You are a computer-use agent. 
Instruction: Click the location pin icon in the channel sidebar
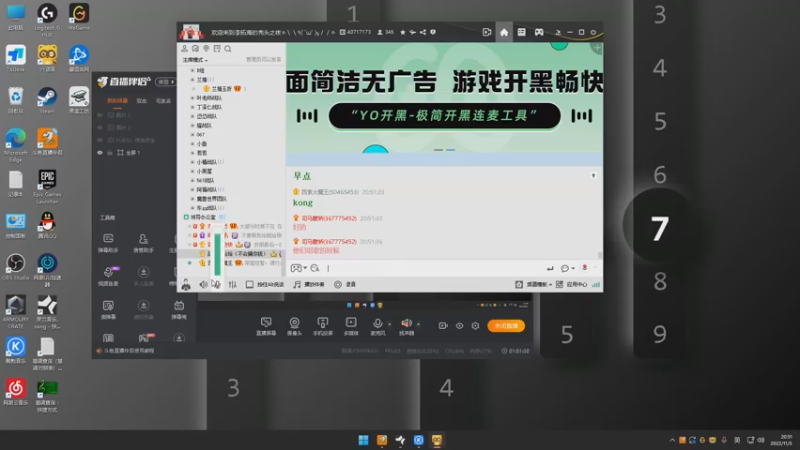point(206,48)
